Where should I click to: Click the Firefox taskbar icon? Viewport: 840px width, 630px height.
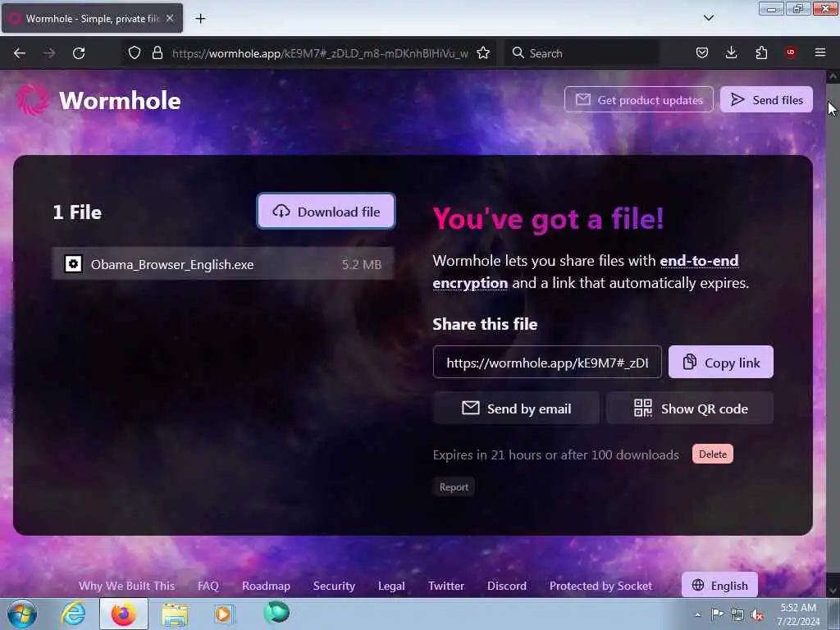123,614
